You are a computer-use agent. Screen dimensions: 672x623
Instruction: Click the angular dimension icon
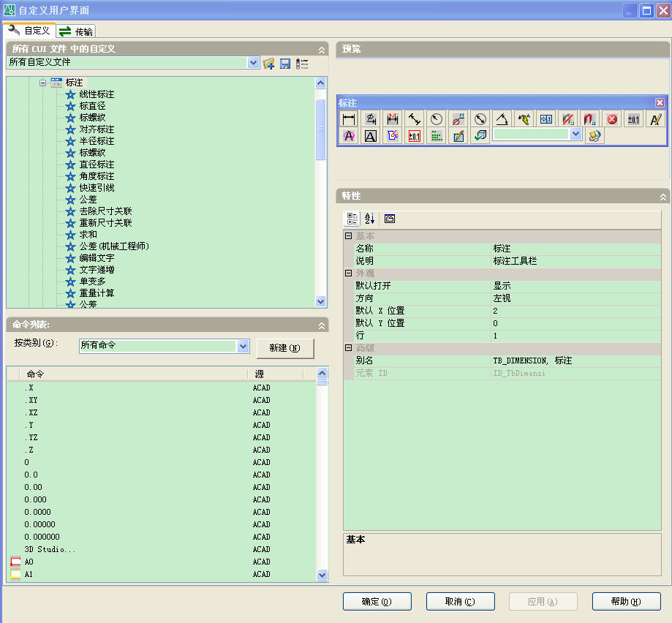click(x=502, y=118)
